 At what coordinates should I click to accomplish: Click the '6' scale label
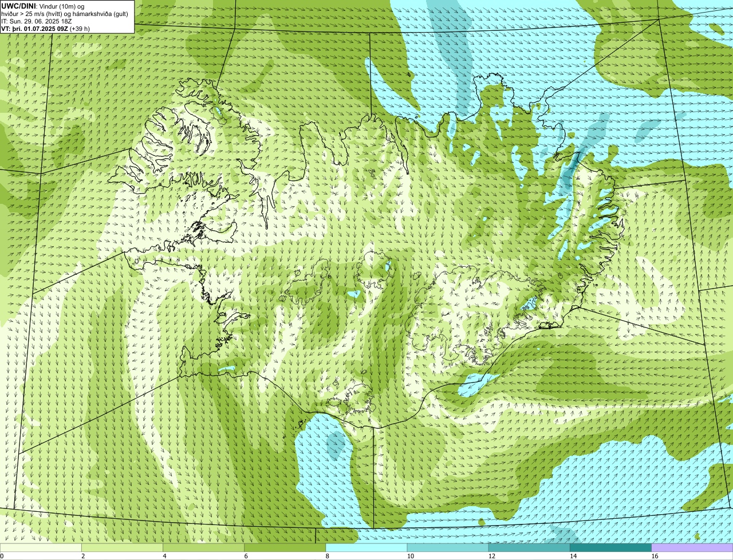[x=246, y=556]
